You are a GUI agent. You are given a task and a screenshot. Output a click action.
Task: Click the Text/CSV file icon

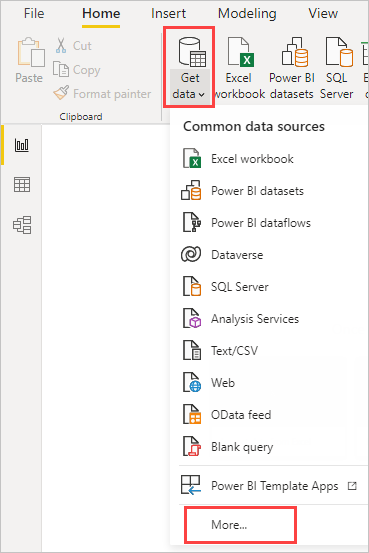click(192, 350)
